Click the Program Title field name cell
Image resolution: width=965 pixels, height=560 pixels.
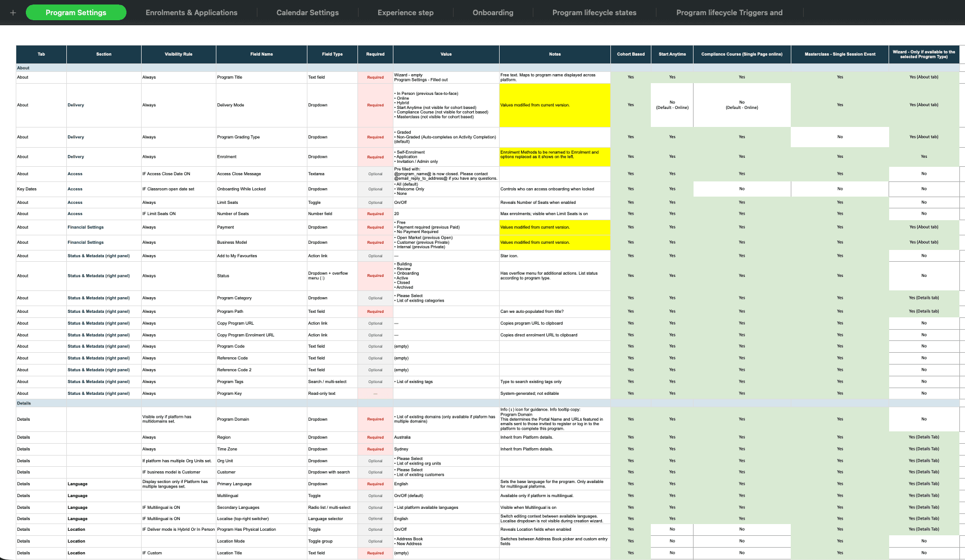261,78
